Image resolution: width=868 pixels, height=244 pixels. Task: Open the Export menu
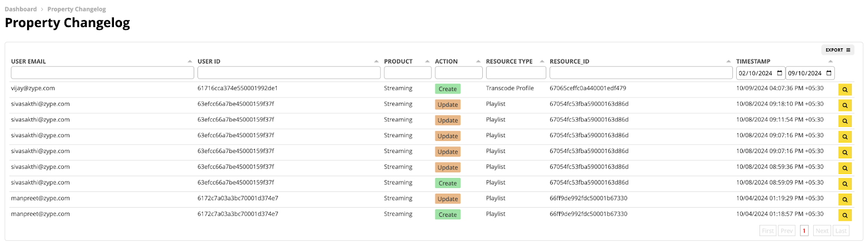(x=838, y=50)
